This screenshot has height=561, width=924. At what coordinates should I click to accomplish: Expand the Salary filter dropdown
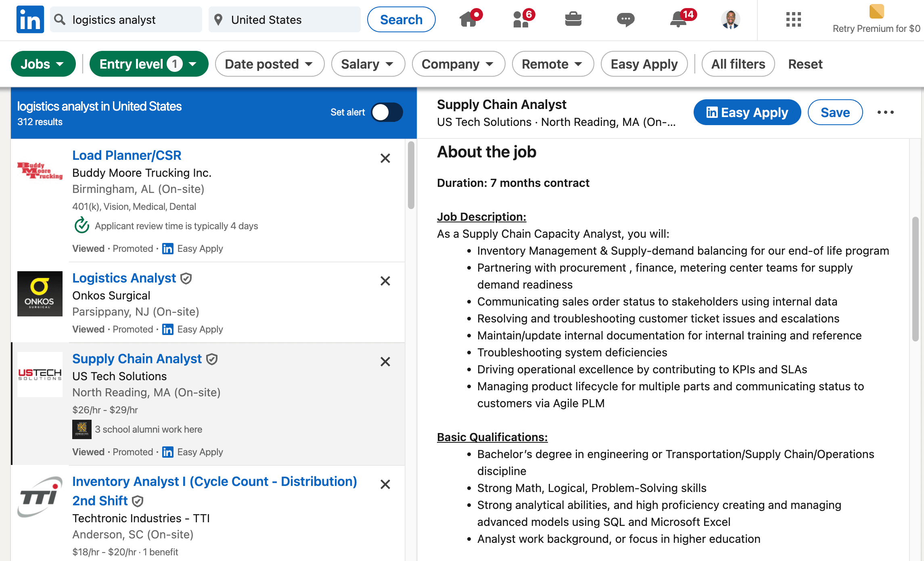(368, 64)
